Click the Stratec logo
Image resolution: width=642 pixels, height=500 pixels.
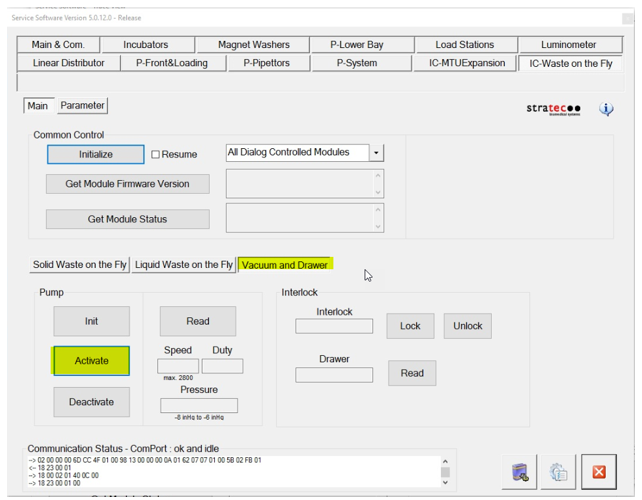click(x=553, y=109)
